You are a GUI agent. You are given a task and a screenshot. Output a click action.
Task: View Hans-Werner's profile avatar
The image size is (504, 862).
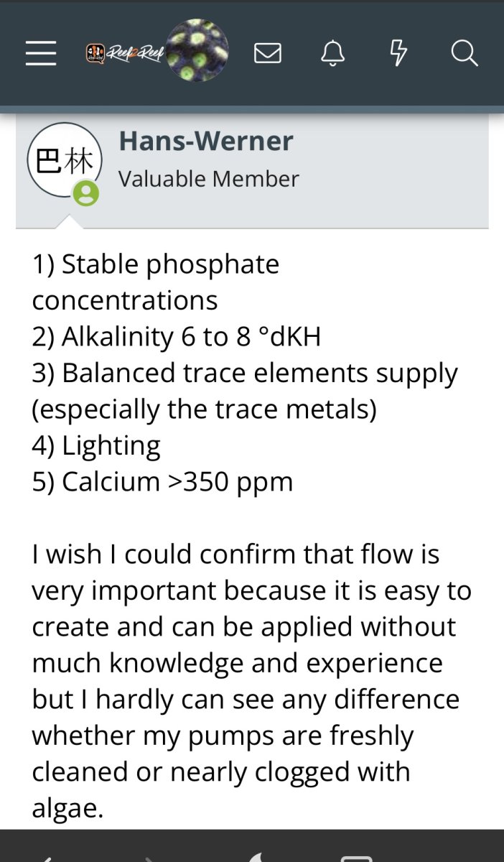click(64, 161)
